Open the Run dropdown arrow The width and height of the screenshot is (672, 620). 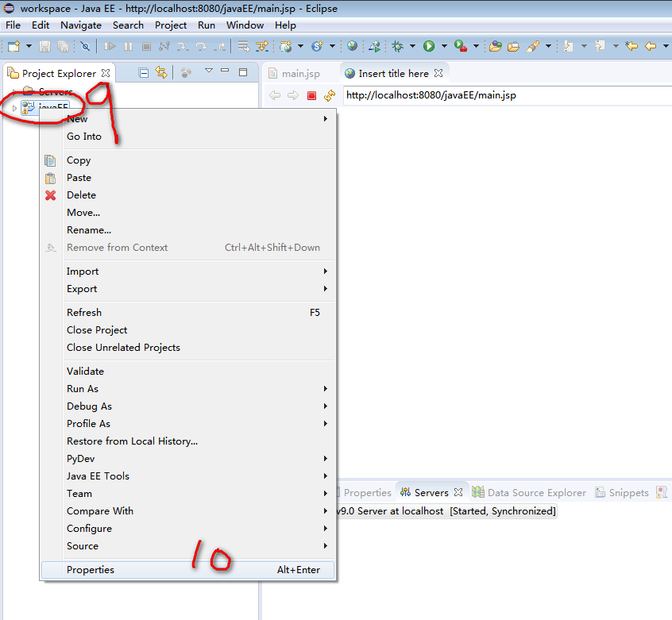click(445, 46)
